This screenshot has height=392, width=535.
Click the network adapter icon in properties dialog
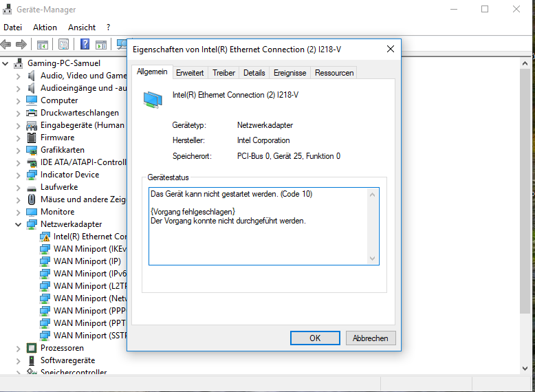point(153,100)
